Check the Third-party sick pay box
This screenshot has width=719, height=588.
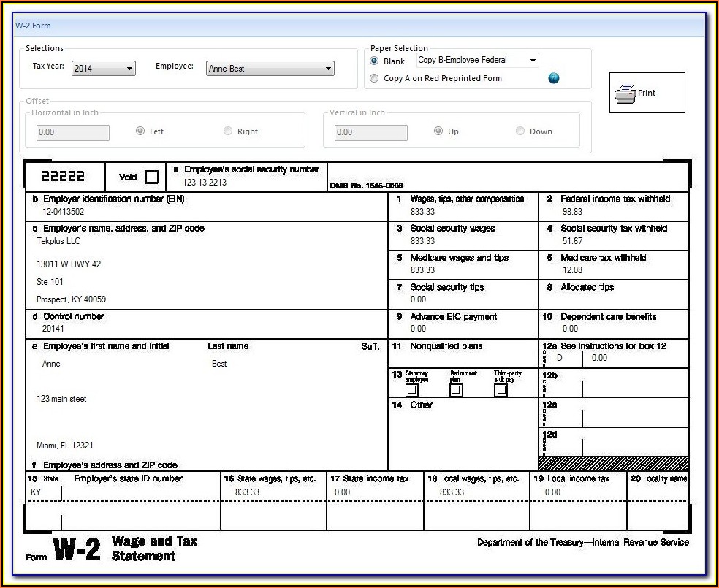(x=501, y=390)
